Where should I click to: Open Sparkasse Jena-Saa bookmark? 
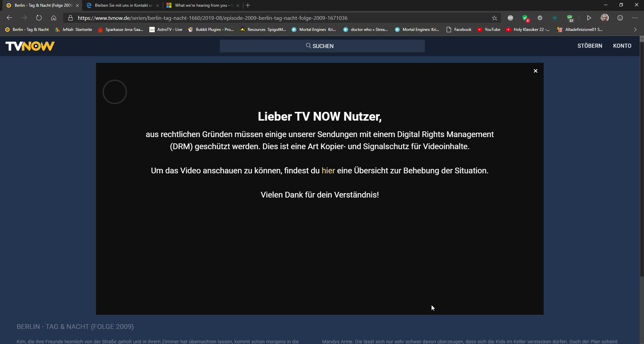point(120,30)
